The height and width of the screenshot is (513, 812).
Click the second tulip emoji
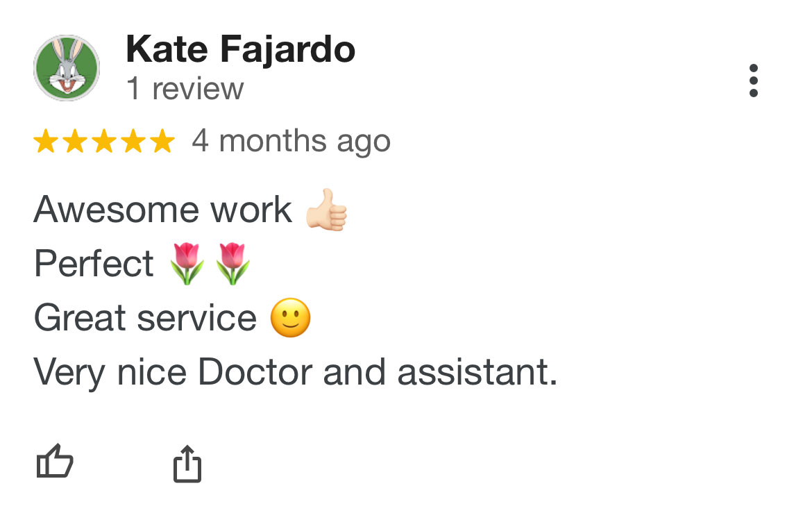click(x=232, y=264)
